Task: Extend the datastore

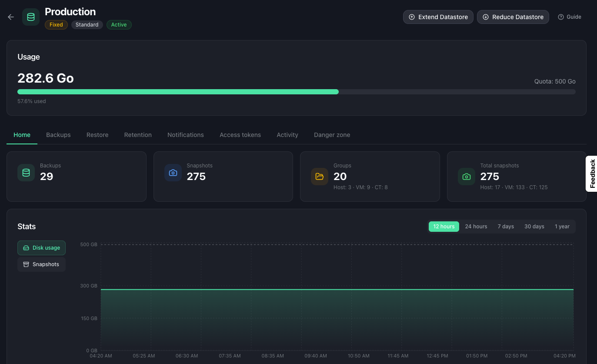Action: 438,17
